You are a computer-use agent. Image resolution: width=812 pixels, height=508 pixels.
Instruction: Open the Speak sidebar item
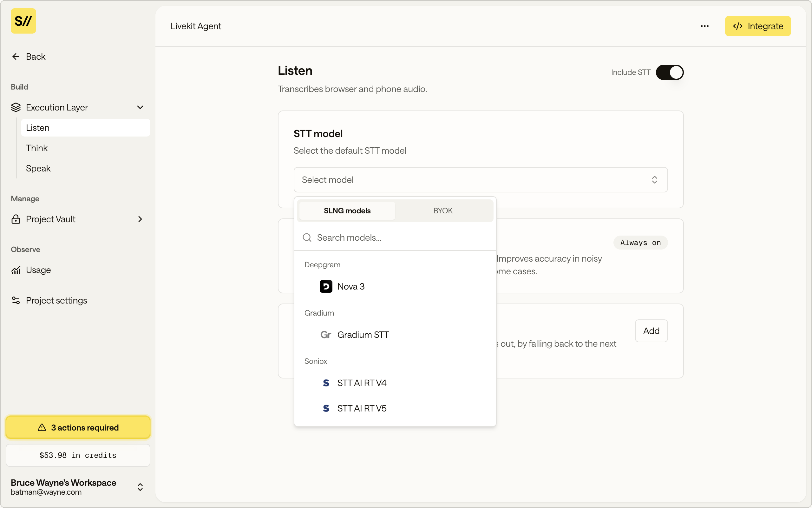[x=85, y=168]
